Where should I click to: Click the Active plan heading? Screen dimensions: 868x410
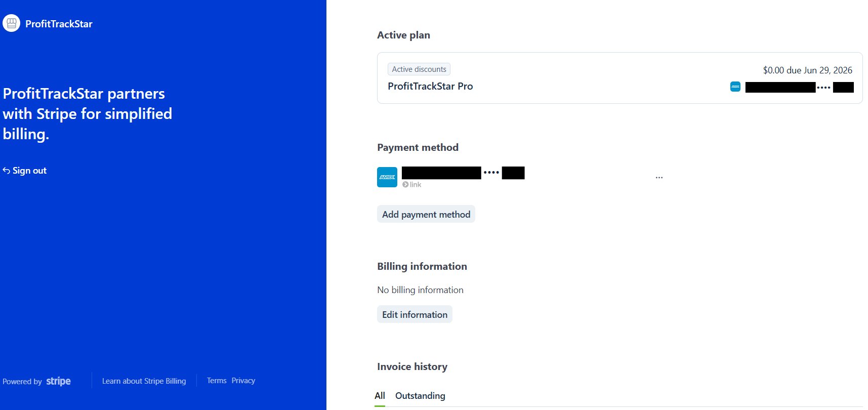(403, 35)
